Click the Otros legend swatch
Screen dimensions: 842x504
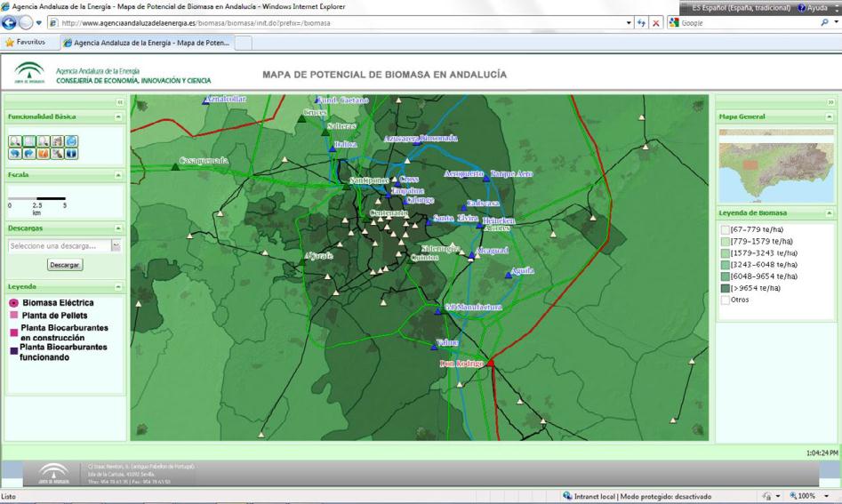point(725,300)
